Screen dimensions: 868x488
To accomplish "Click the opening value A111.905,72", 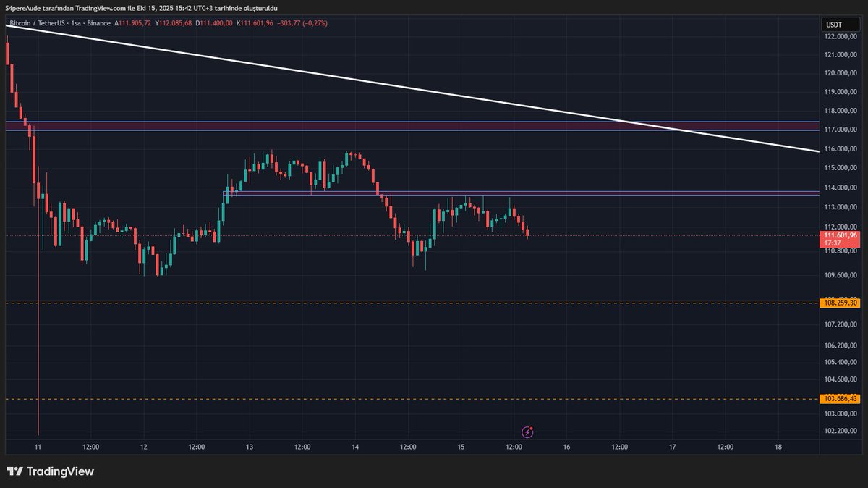I will 132,23.
